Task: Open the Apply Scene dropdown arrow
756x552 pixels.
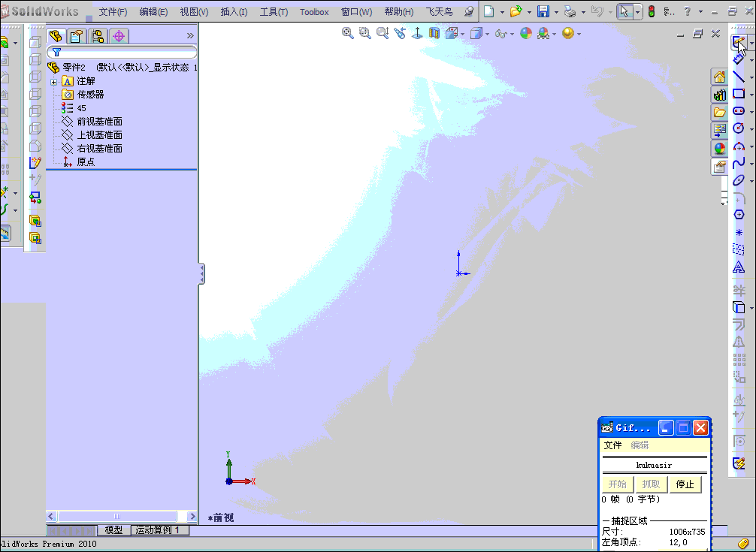Action: tap(554, 34)
